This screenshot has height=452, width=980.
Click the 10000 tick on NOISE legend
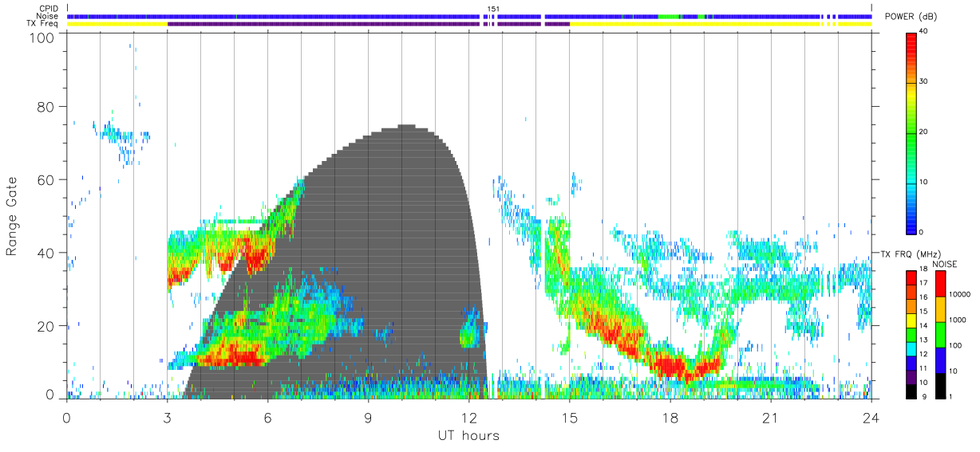pyautogui.click(x=960, y=294)
